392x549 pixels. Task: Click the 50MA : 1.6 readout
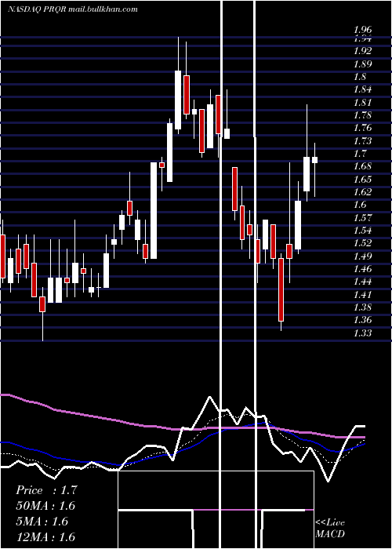(x=45, y=506)
